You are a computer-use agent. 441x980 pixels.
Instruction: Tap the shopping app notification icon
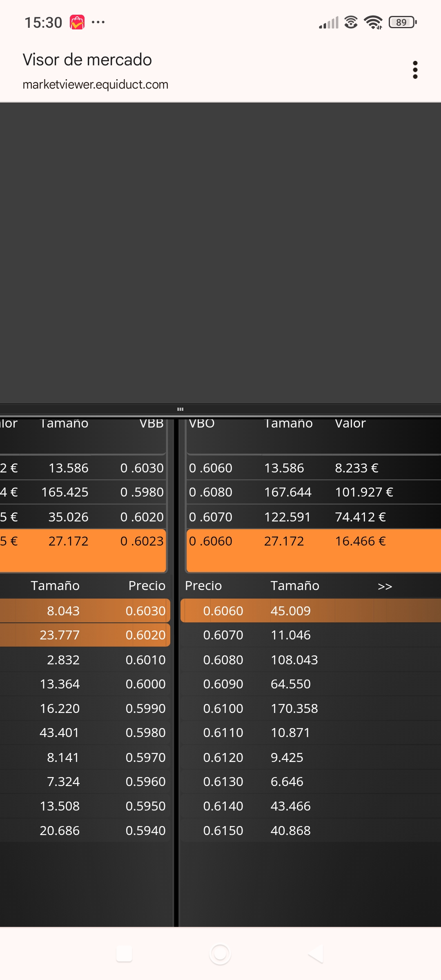point(77,22)
